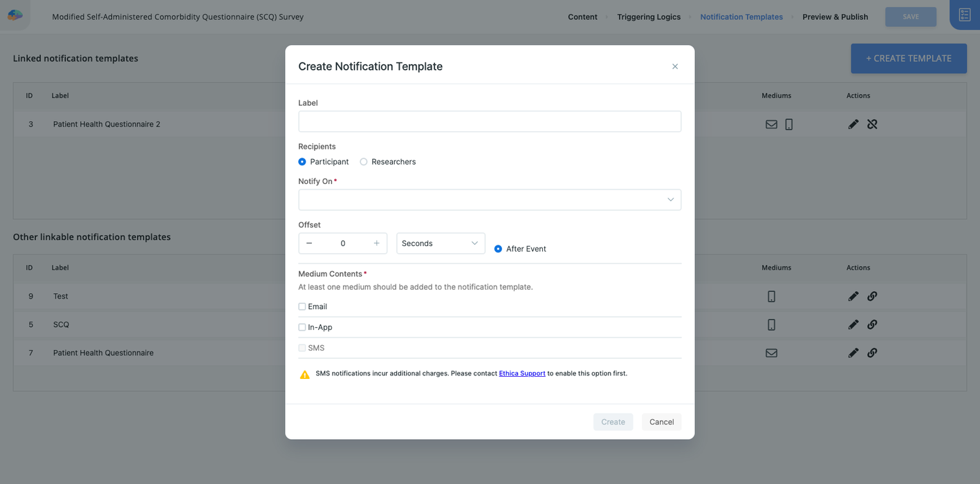The width and height of the screenshot is (980, 484).
Task: Open the Seconds time unit dropdown
Action: click(441, 243)
